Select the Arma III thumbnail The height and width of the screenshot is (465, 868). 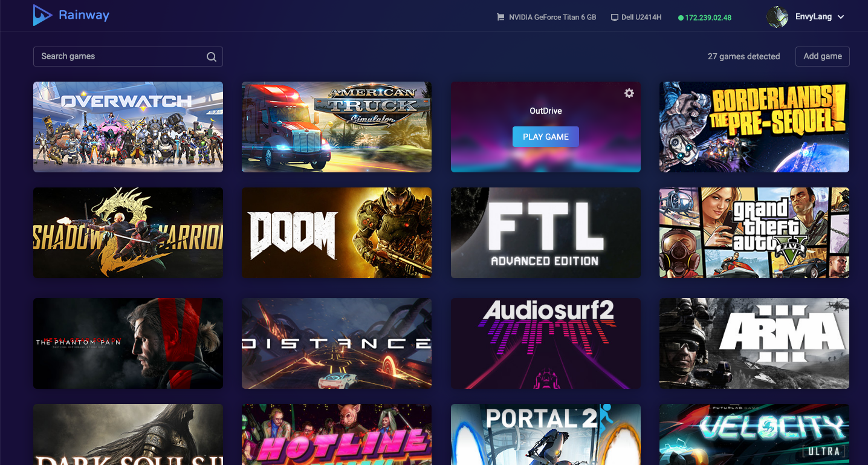pyautogui.click(x=754, y=343)
